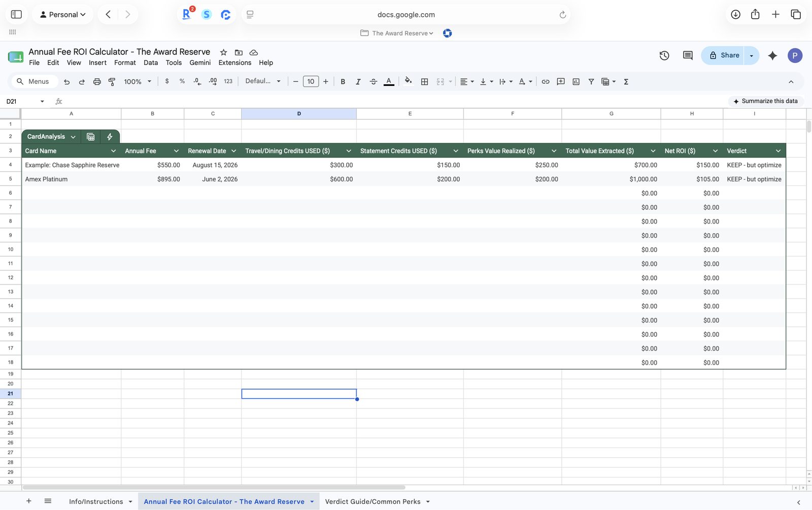The width and height of the screenshot is (812, 510).
Task: Open the Gemini menu
Action: (200, 63)
